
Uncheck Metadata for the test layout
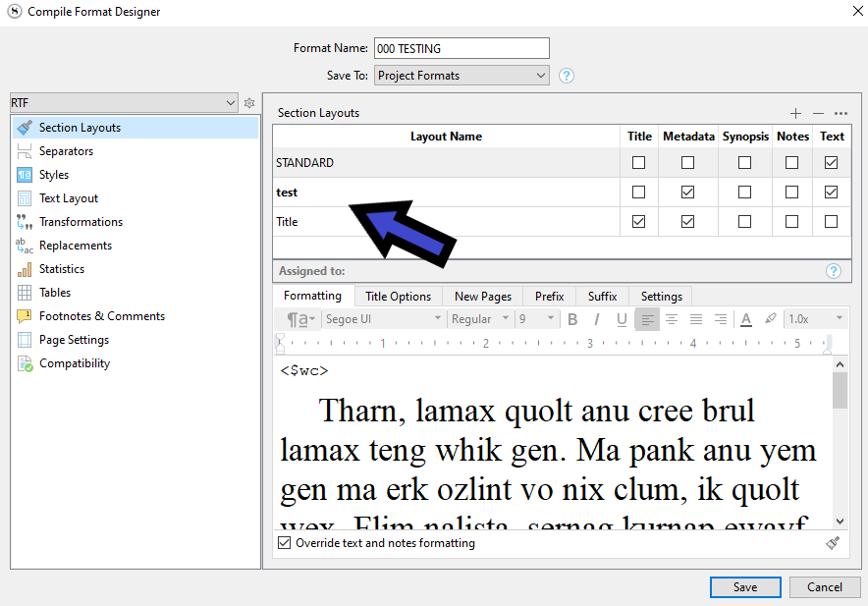coord(687,193)
